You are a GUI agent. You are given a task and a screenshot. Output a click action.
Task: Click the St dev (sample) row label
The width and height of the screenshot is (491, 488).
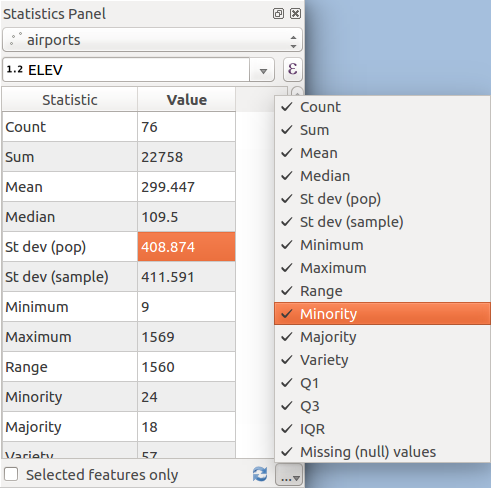point(70,277)
